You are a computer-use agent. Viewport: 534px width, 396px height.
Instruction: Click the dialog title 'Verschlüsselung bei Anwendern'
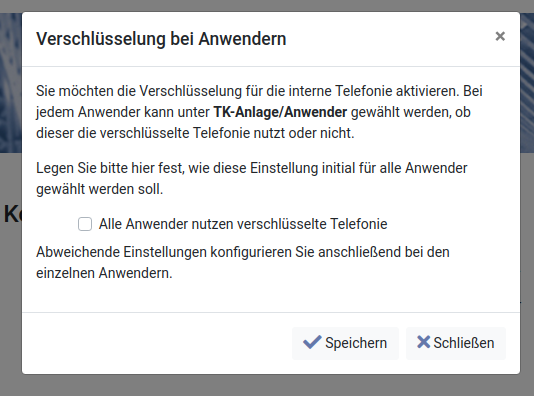point(161,39)
